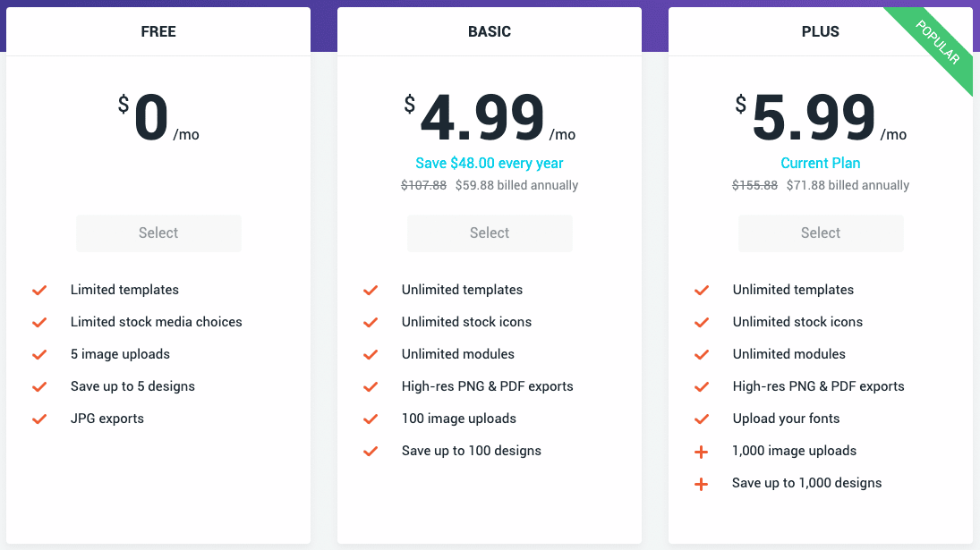Click the checkmark beside Limited templates
The height and width of the screenshot is (550, 980).
pyautogui.click(x=39, y=291)
